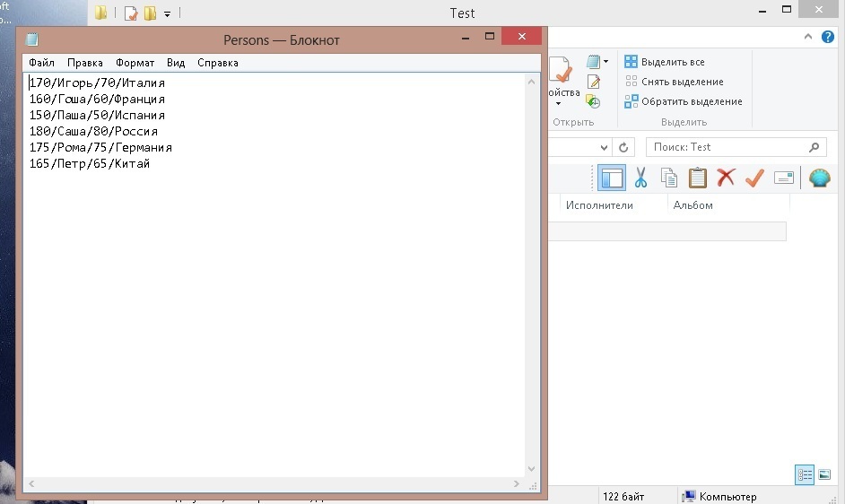Open the Файл menu in Notepad
This screenshot has width=845, height=504.
click(41, 63)
